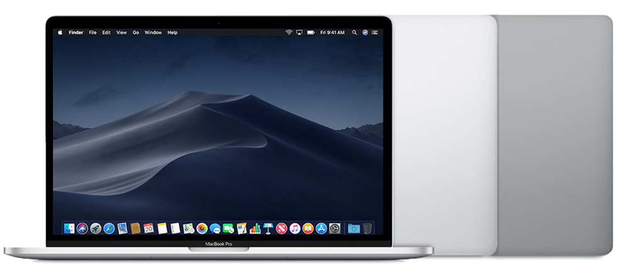
Task: Click the AirPlay display icon
Action: pos(299,33)
